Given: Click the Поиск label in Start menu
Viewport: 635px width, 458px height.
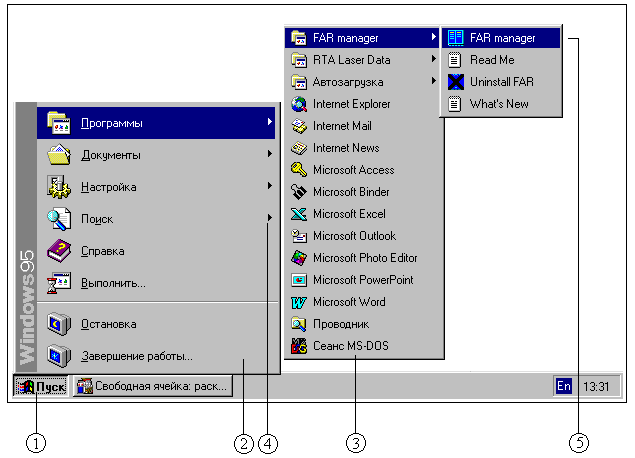Looking at the screenshot, I should pyautogui.click(x=97, y=219).
